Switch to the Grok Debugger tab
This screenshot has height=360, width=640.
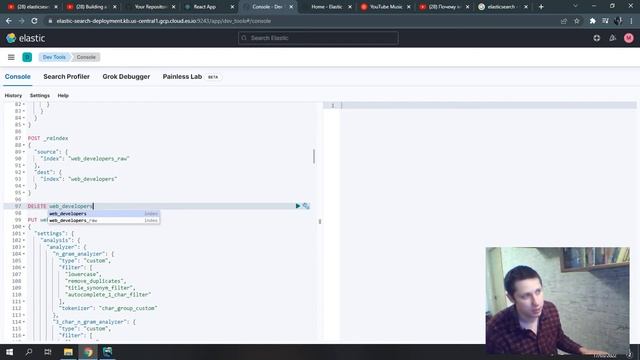tap(126, 77)
